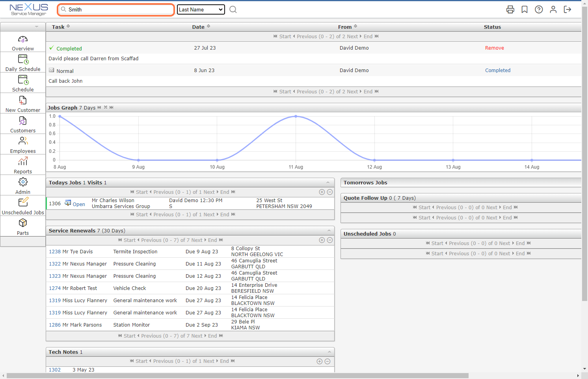Screen dimensions: 588x379
Task: Collapse the Service Renewals panel
Action: [x=328, y=230]
